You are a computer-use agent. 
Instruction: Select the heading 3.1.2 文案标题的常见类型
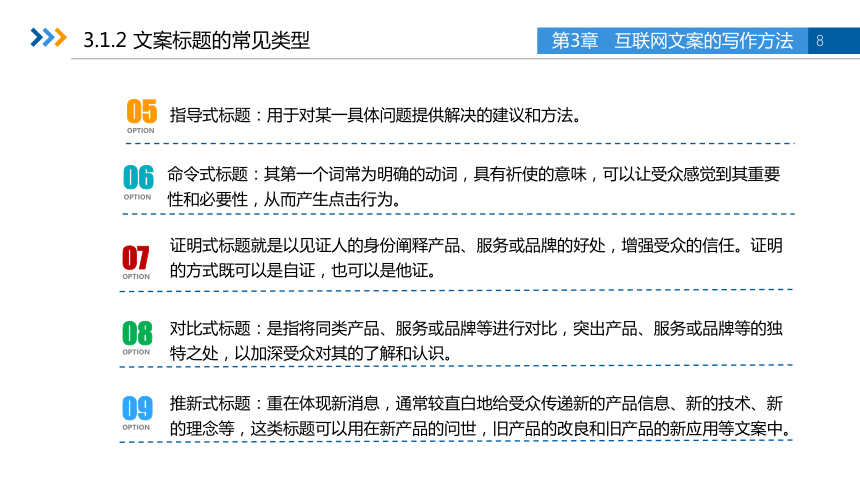(x=196, y=40)
